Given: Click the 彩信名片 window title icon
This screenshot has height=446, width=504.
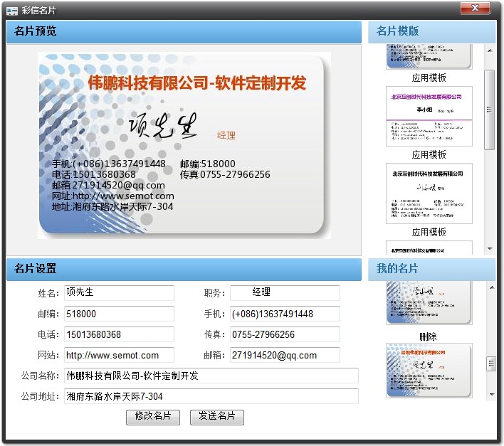Looking at the screenshot, I should tap(12, 11).
